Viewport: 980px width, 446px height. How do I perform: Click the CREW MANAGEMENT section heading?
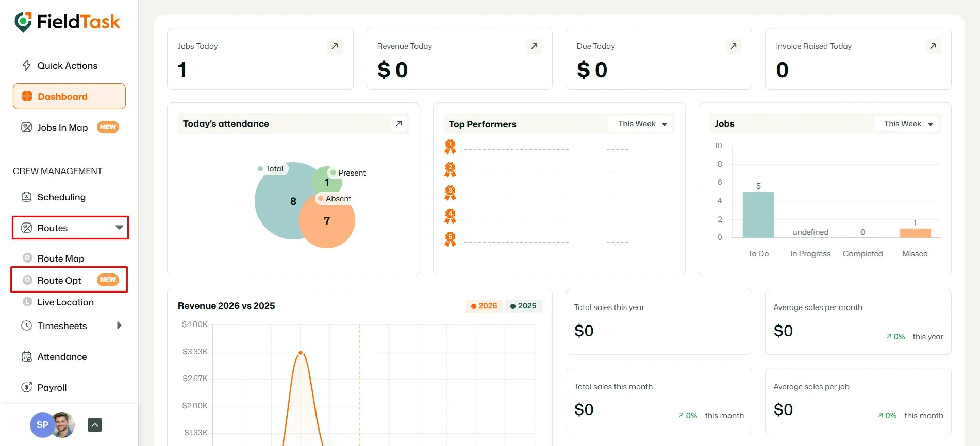click(x=58, y=171)
